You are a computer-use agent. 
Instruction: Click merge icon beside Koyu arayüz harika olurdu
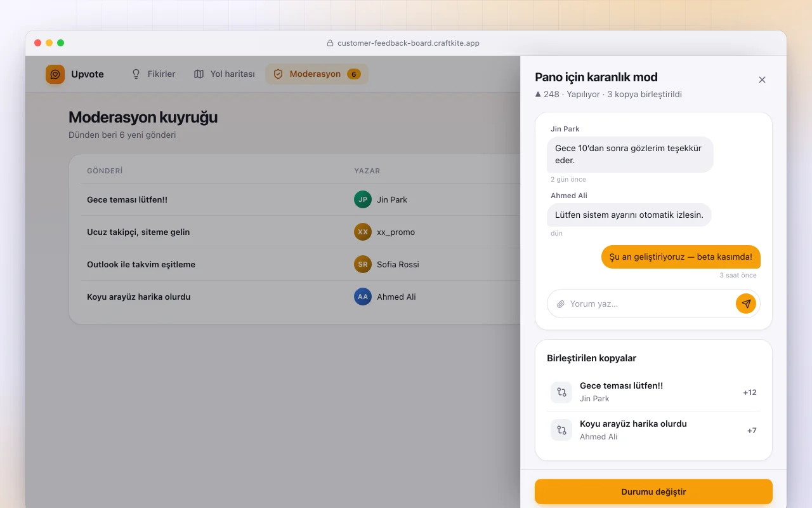tap(561, 431)
